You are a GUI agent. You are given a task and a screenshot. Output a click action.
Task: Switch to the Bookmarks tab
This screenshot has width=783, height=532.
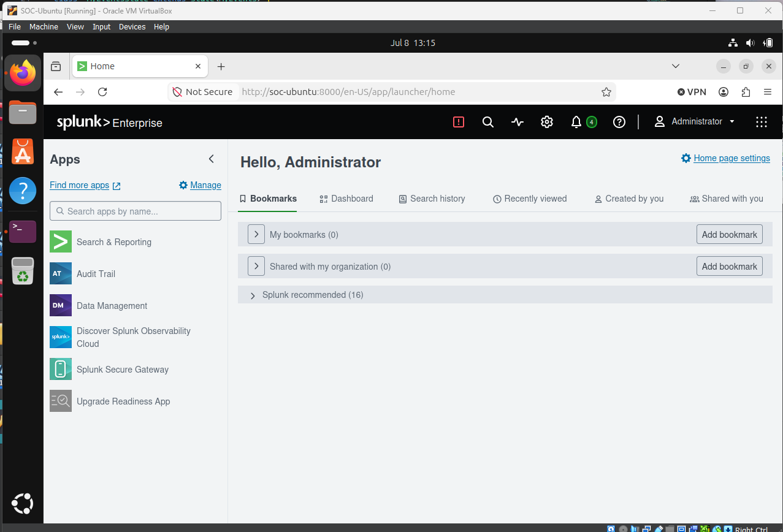click(x=267, y=199)
